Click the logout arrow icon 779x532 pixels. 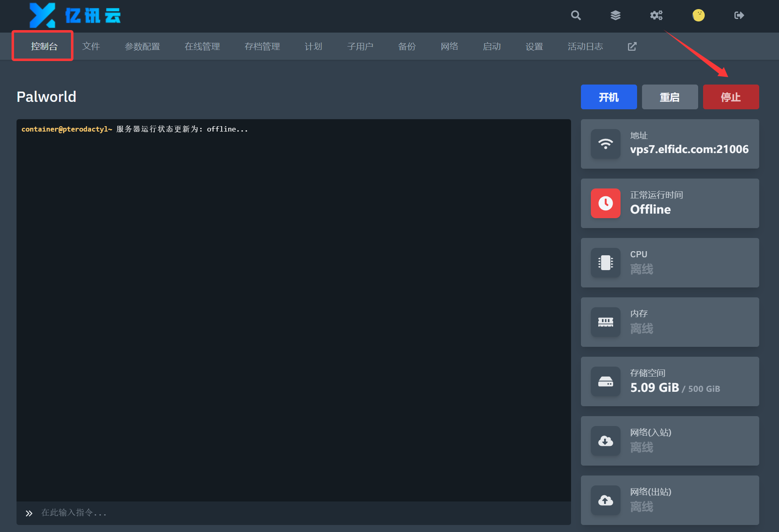pyautogui.click(x=739, y=15)
